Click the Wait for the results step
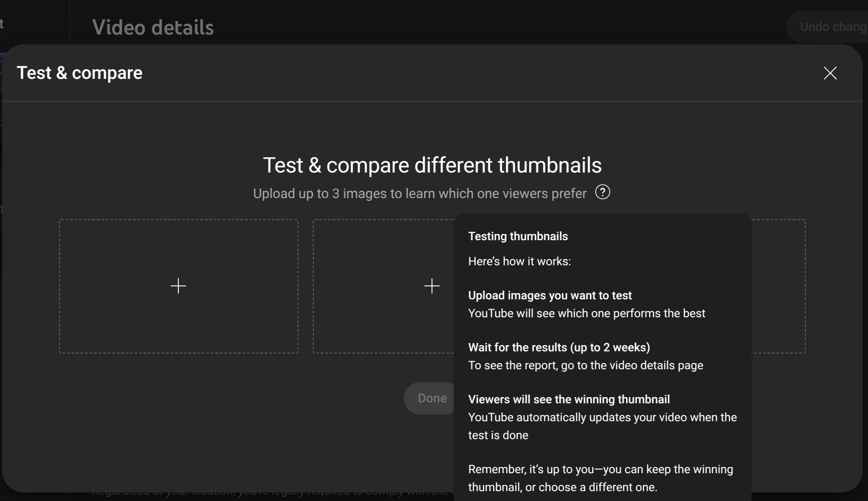This screenshot has height=501, width=868. [559, 347]
